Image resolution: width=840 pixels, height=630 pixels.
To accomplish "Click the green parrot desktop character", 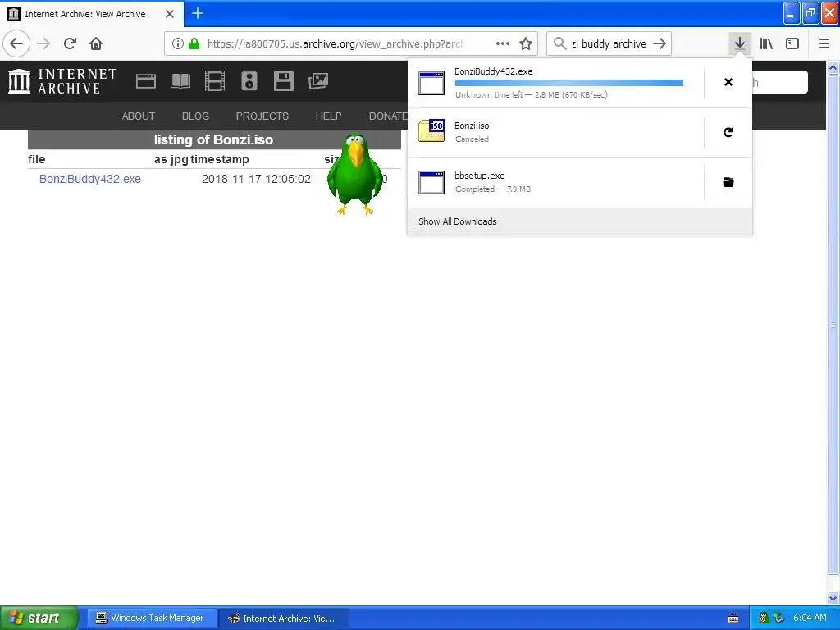I will [x=355, y=174].
